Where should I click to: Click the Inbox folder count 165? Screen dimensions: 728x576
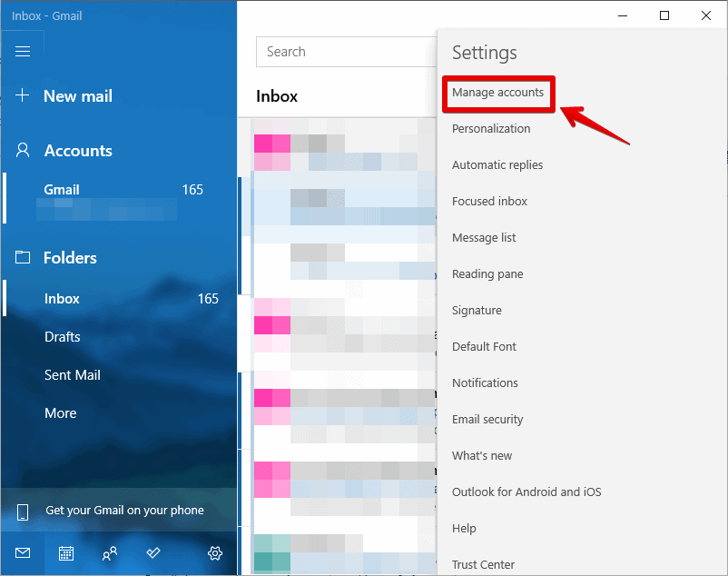(x=208, y=299)
